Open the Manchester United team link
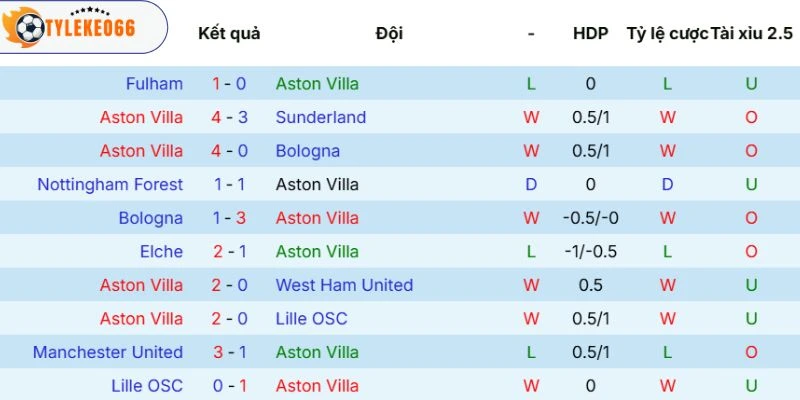The width and height of the screenshot is (800, 400). pos(107,352)
